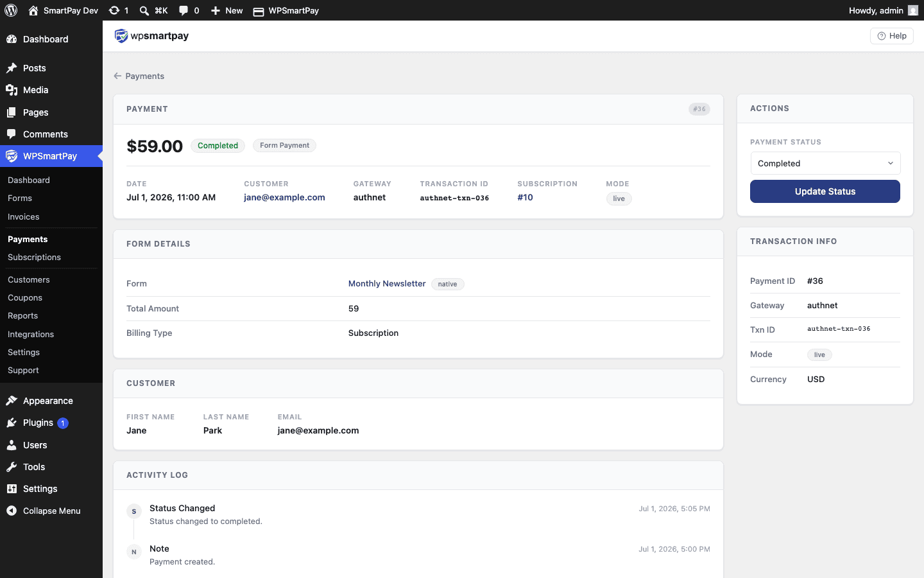Screen dimensions: 924x578
Task: Open the Reports submenu item
Action: (23, 316)
